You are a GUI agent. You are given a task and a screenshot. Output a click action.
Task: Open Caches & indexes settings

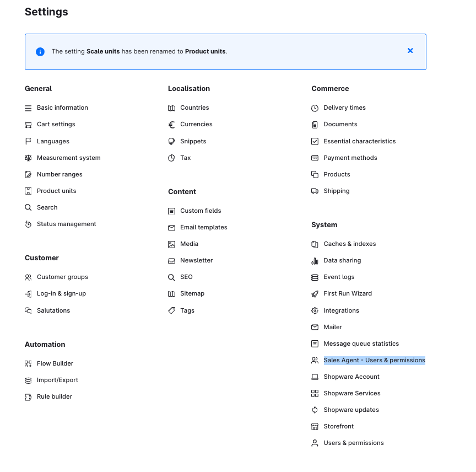pos(349,244)
